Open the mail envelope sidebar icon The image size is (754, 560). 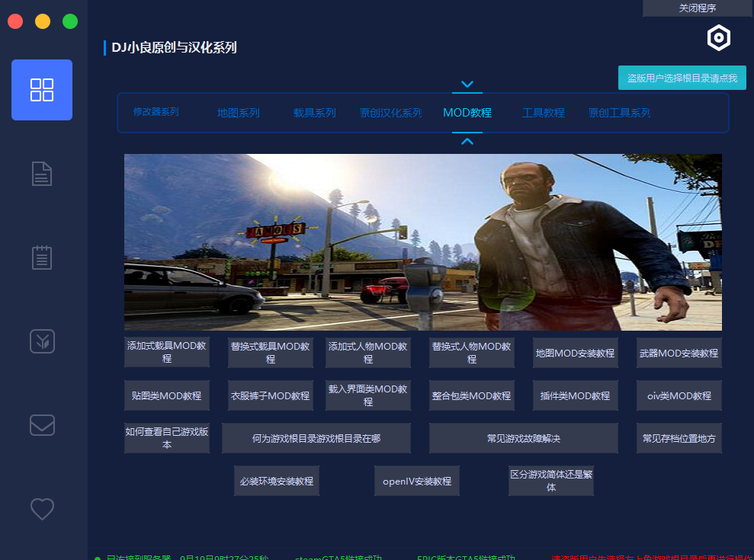pyautogui.click(x=42, y=424)
